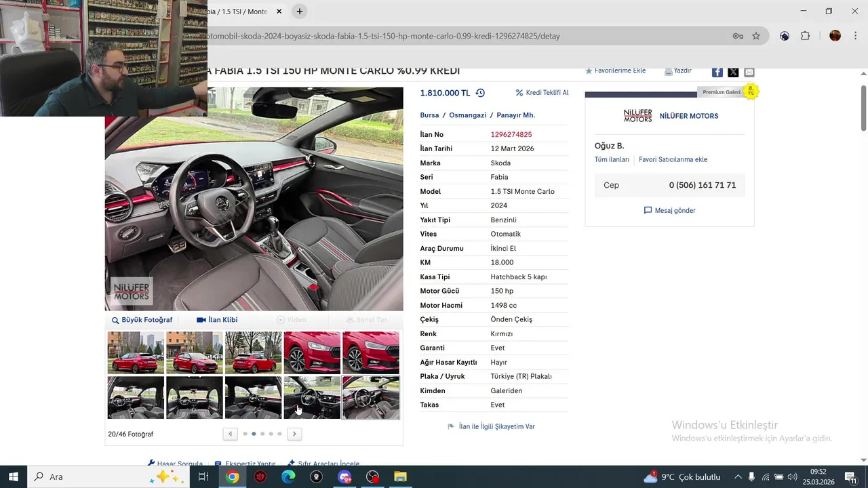Click the price 1.810.000 TL
The height and width of the screenshot is (488, 868).
(x=445, y=93)
